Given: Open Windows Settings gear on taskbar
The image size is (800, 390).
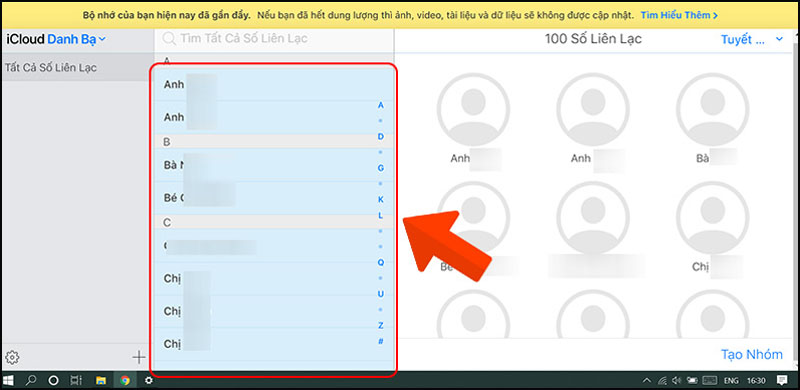Looking at the screenshot, I should (x=148, y=380).
